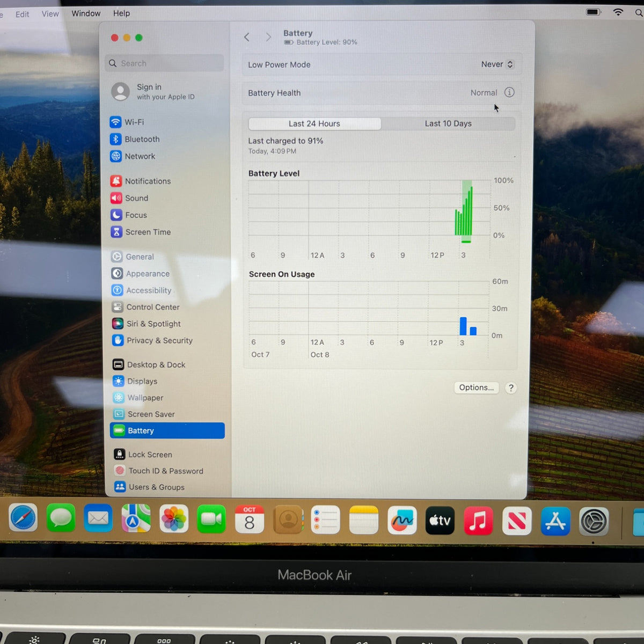Switch to Last 10 Days tab
The image size is (644, 644).
click(448, 123)
